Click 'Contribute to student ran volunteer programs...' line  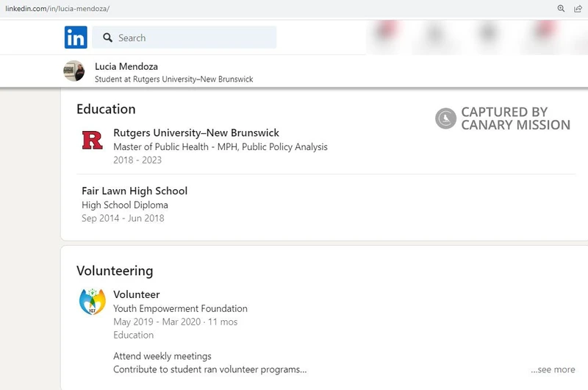[210, 369]
